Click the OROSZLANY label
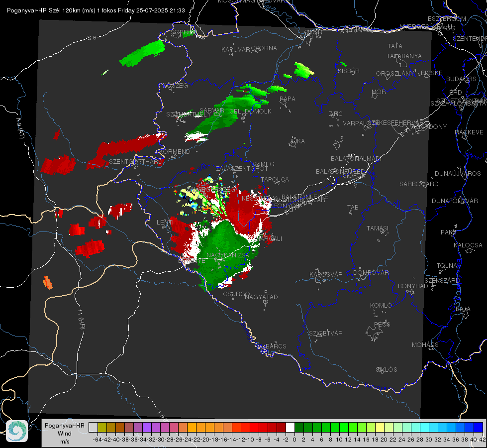This screenshot has width=487, height=448. point(395,73)
